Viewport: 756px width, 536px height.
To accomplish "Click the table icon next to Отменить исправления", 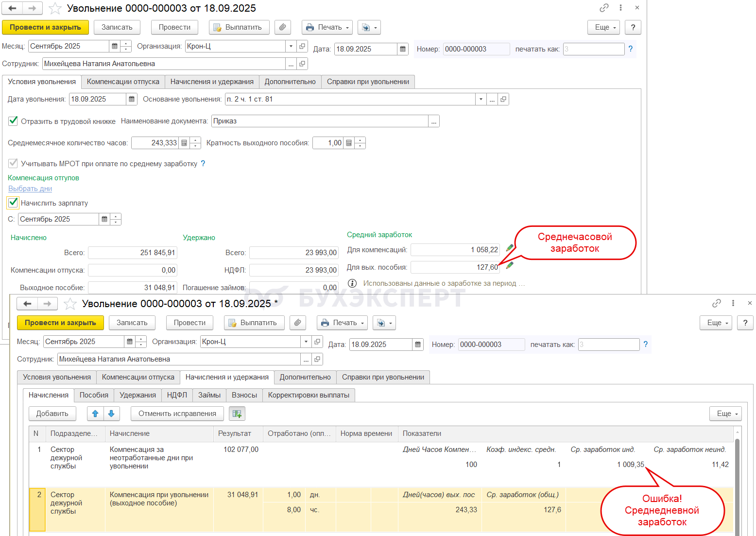I will tap(237, 414).
